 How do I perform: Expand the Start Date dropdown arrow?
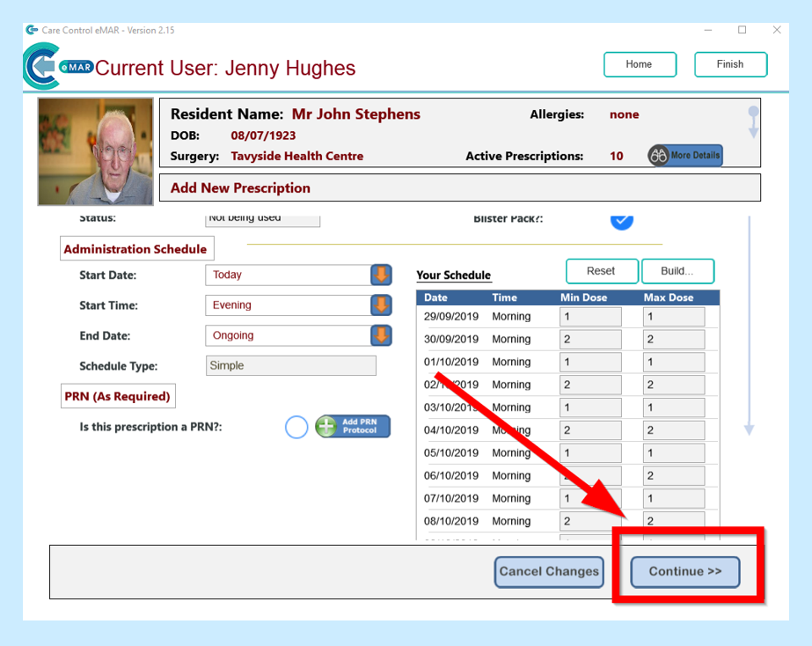coord(381,275)
